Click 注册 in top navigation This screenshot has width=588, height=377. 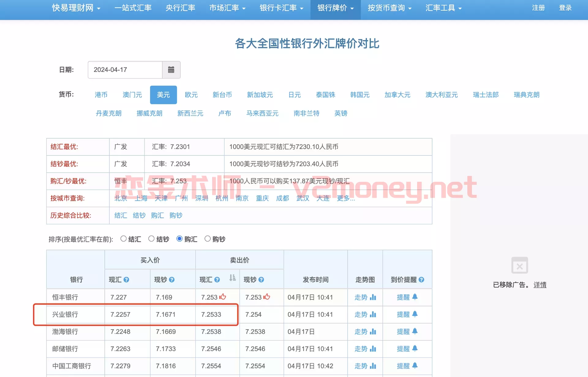coord(538,8)
